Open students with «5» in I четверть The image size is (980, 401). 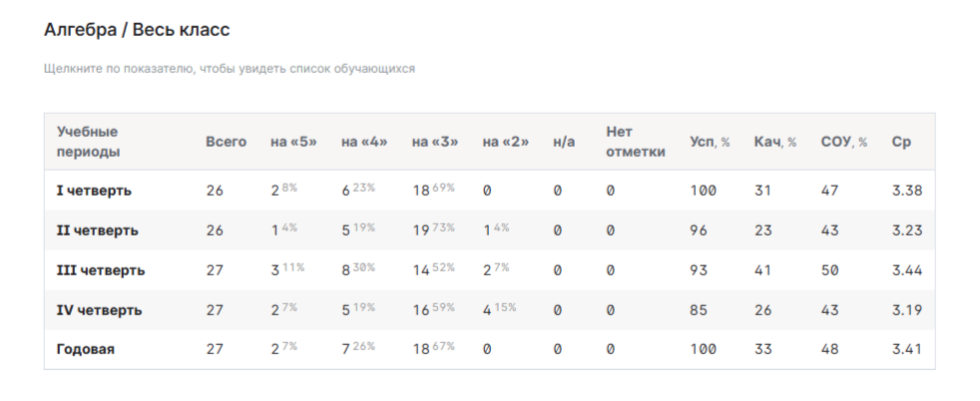tap(283, 190)
